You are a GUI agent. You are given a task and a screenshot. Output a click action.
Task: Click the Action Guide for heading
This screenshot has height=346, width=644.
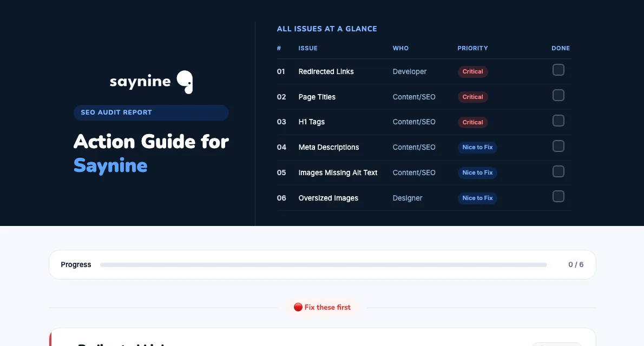coord(151,142)
